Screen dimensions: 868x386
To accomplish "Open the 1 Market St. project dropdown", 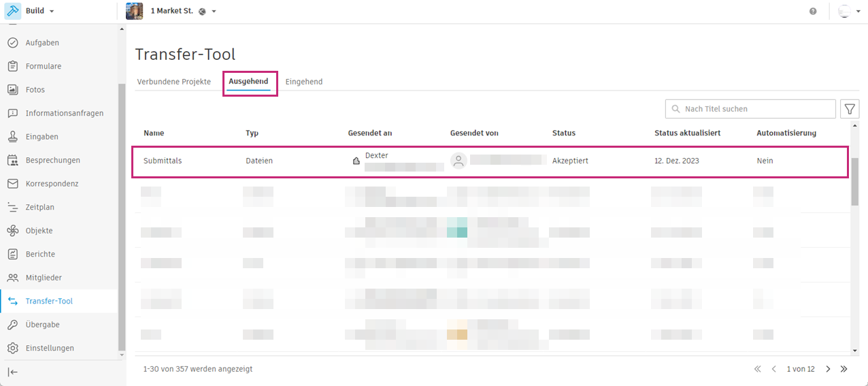I will pyautogui.click(x=214, y=12).
